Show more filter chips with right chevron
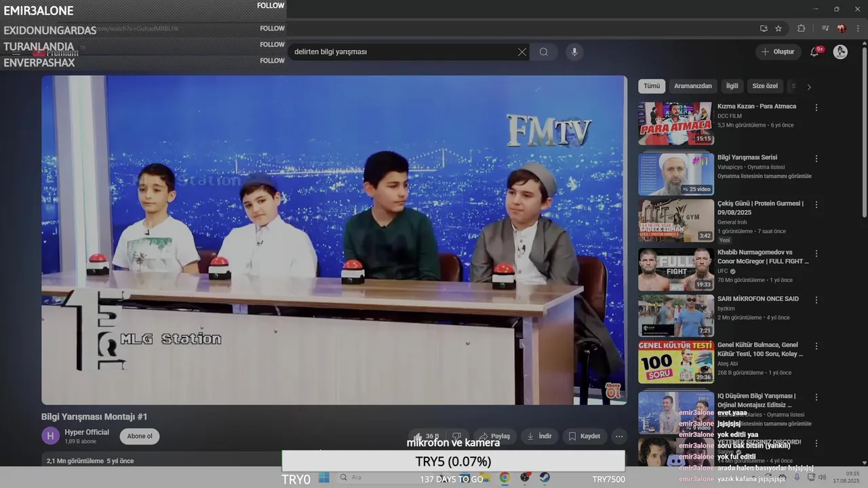Screen dimensions: 868x488 tap(808, 87)
